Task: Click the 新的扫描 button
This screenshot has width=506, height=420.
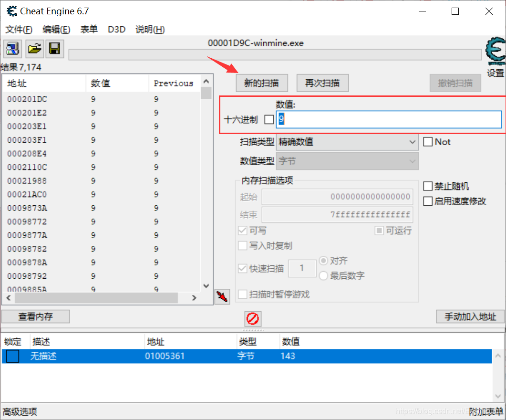Action: pos(262,83)
